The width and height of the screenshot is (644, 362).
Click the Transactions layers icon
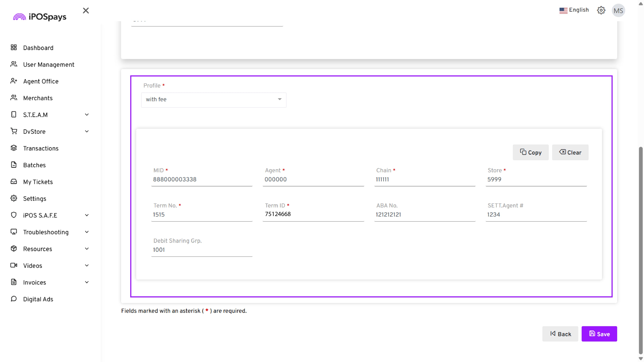14,148
